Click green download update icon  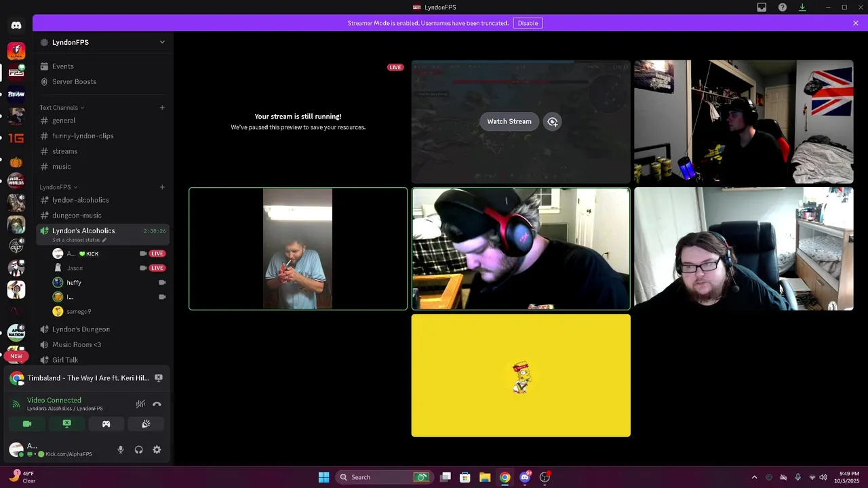[x=803, y=7]
